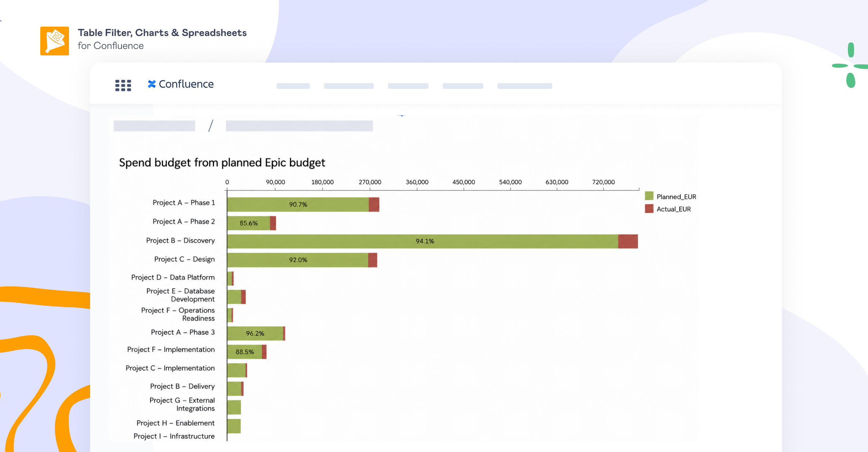The width and height of the screenshot is (868, 452).
Task: Click the Planned_EUR green legend swatch
Action: click(x=649, y=196)
